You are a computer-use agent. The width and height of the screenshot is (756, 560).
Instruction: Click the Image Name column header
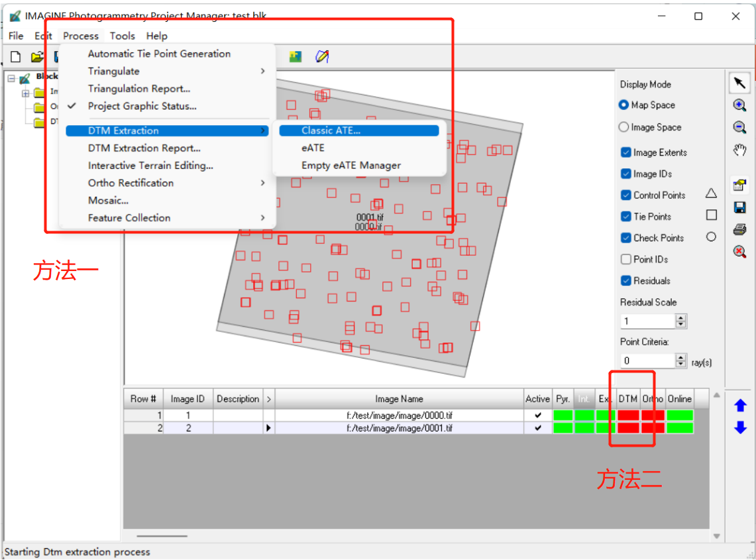click(400, 400)
